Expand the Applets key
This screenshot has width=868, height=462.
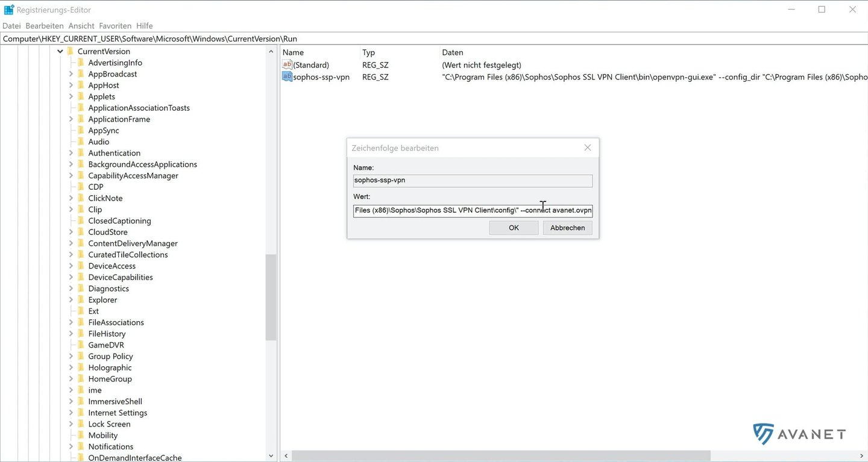pos(71,96)
